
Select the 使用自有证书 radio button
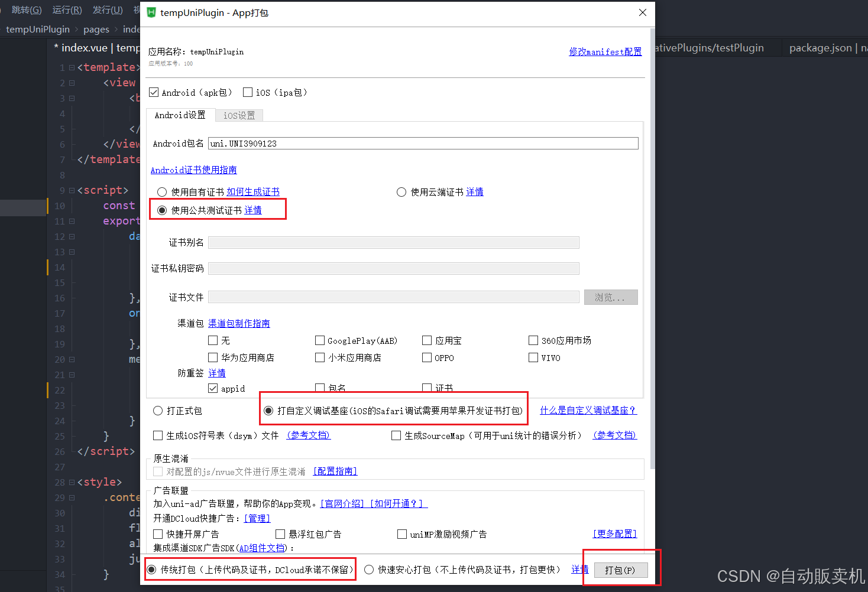[162, 191]
